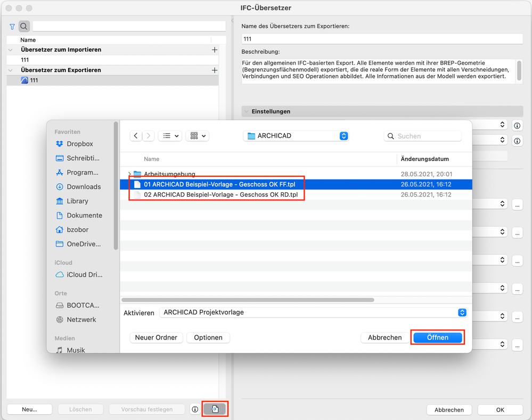Click the translator search text field

[x=129, y=26]
